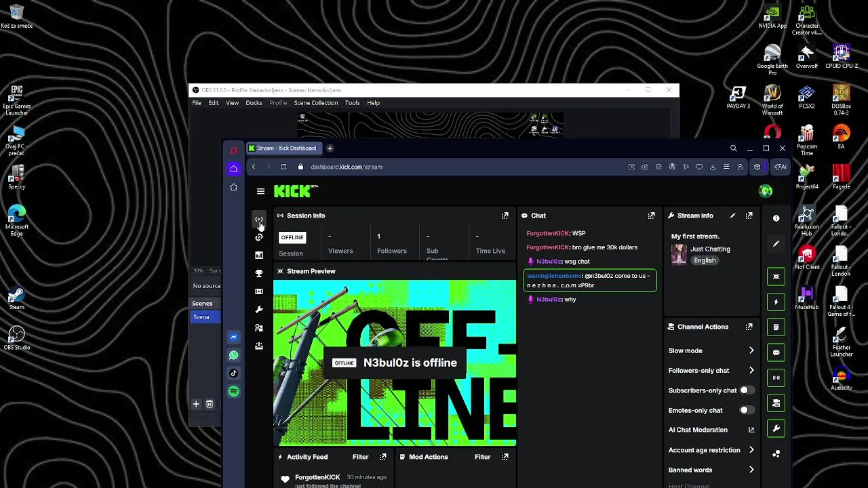Open the community users sidebar icon
Image resolution: width=868 pixels, height=488 pixels.
pyautogui.click(x=259, y=327)
